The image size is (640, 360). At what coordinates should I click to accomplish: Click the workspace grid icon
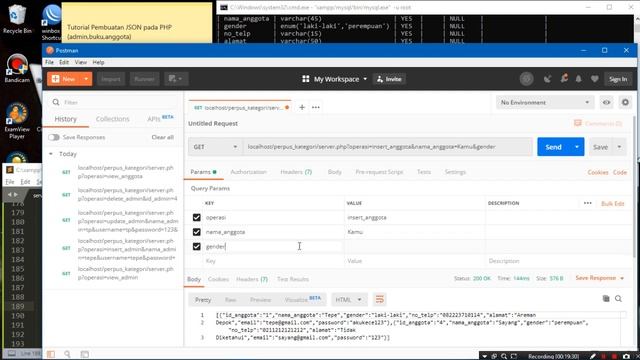point(306,79)
